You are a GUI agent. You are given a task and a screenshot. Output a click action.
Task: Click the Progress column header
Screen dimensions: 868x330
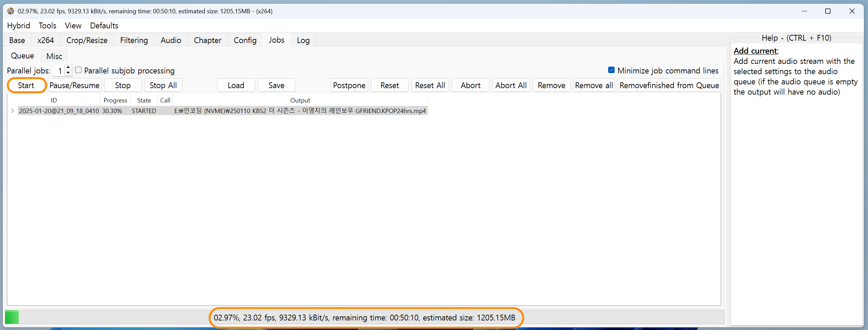[115, 100]
